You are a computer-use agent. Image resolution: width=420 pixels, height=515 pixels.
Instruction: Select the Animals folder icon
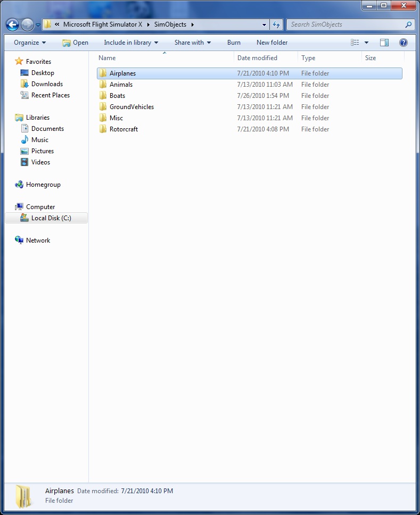point(103,84)
